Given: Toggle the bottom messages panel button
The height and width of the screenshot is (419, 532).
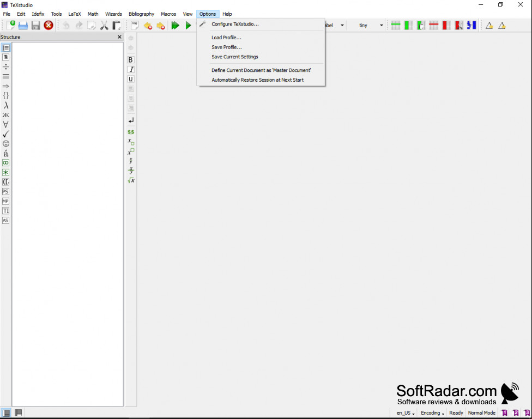Looking at the screenshot, I should click(19, 412).
